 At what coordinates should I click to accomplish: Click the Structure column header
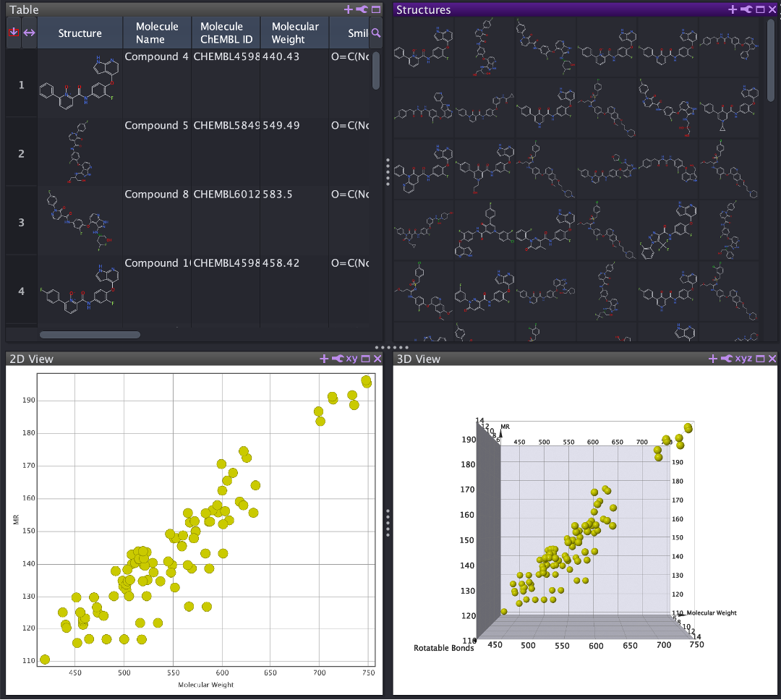pyautogui.click(x=80, y=33)
